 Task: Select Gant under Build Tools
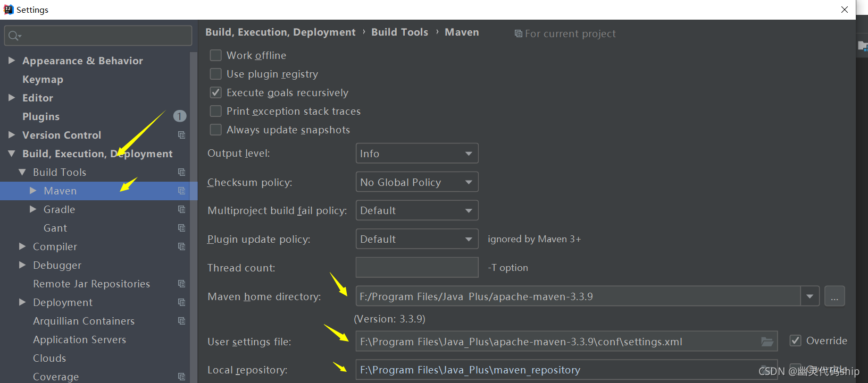pos(55,228)
